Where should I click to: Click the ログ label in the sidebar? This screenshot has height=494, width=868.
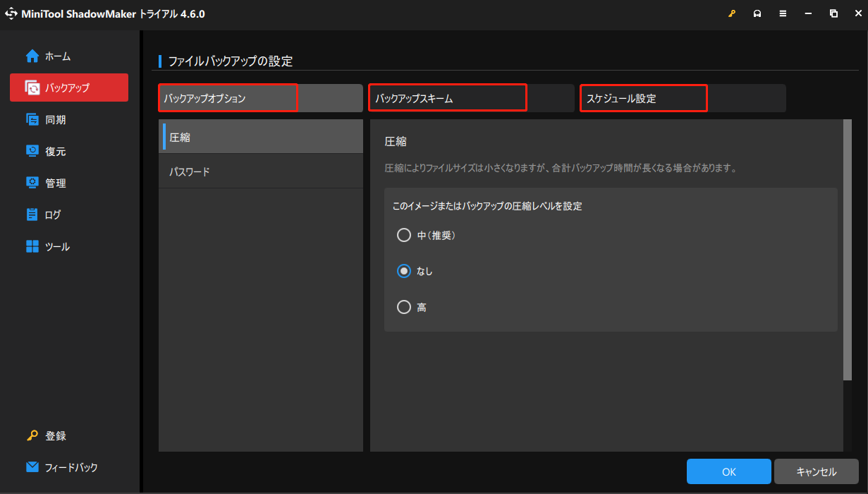coord(54,215)
